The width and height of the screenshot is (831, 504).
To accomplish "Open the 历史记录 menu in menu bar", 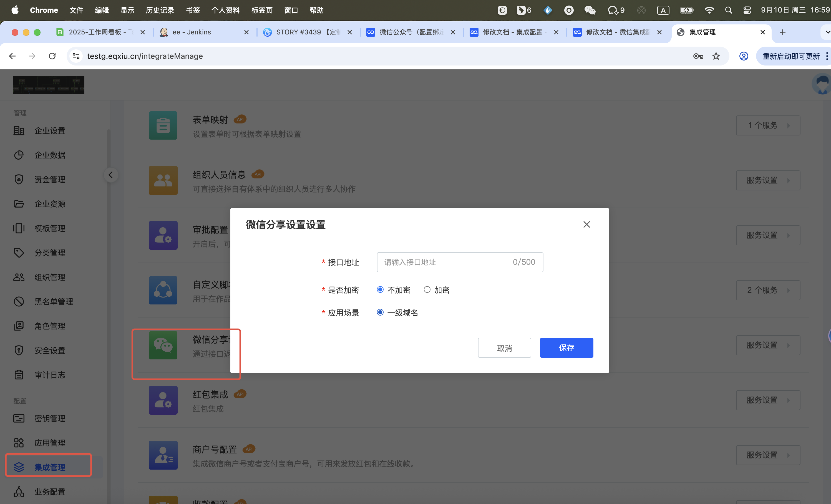I will point(160,10).
